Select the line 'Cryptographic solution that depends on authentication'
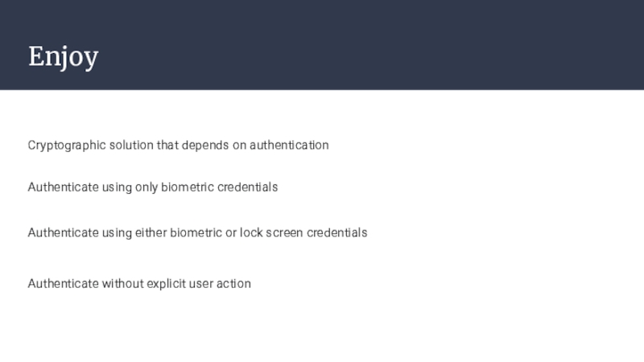 point(178,146)
